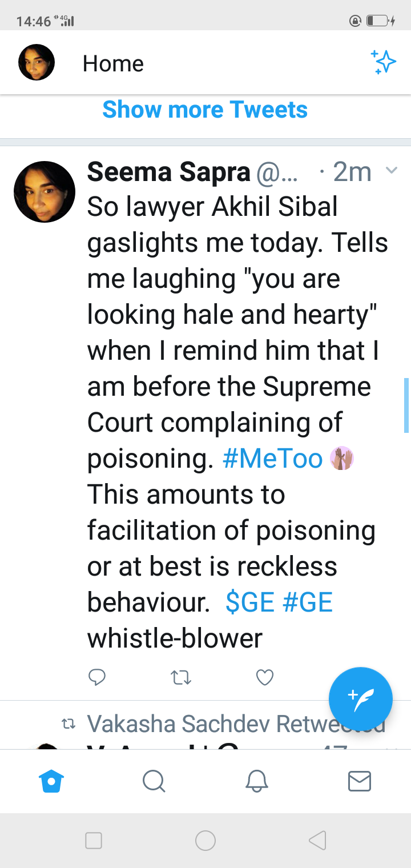Tap the Android back button
This screenshot has height=868, width=411.
pyautogui.click(x=317, y=840)
